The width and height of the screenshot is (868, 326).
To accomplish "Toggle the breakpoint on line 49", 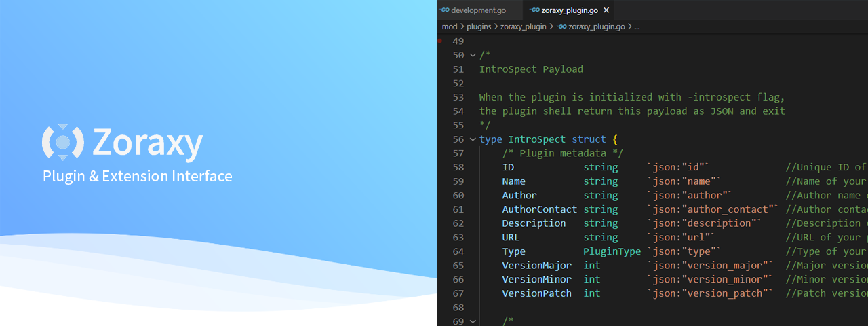I will (441, 41).
